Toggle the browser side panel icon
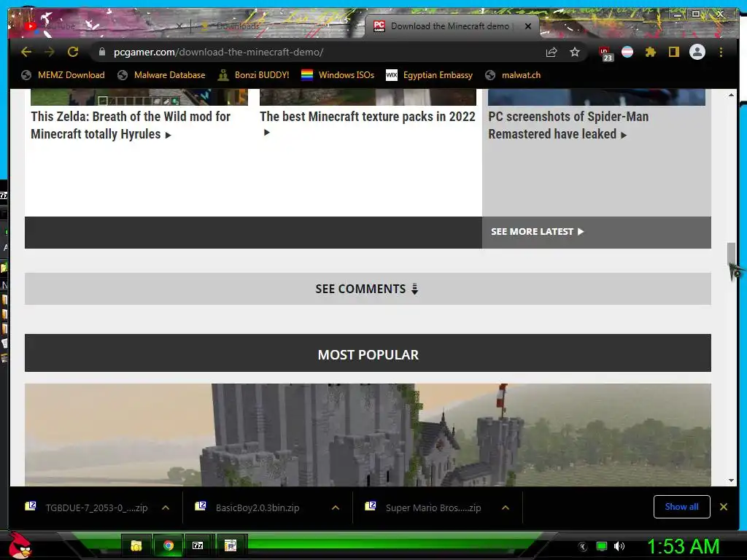Viewport: 747px width, 560px height. (x=673, y=52)
